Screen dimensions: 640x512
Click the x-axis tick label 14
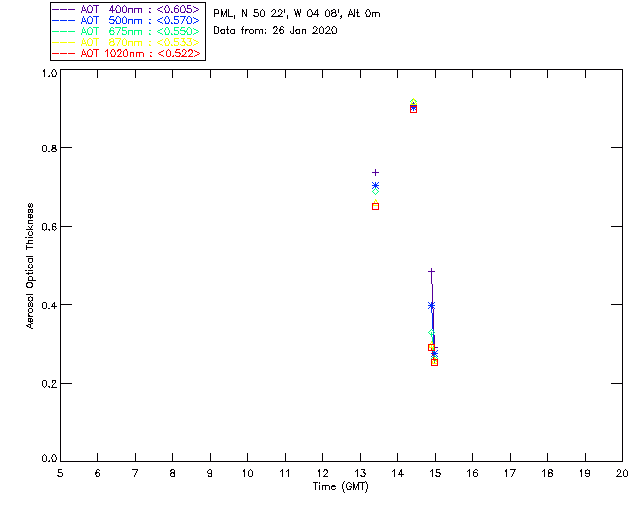tap(398, 473)
